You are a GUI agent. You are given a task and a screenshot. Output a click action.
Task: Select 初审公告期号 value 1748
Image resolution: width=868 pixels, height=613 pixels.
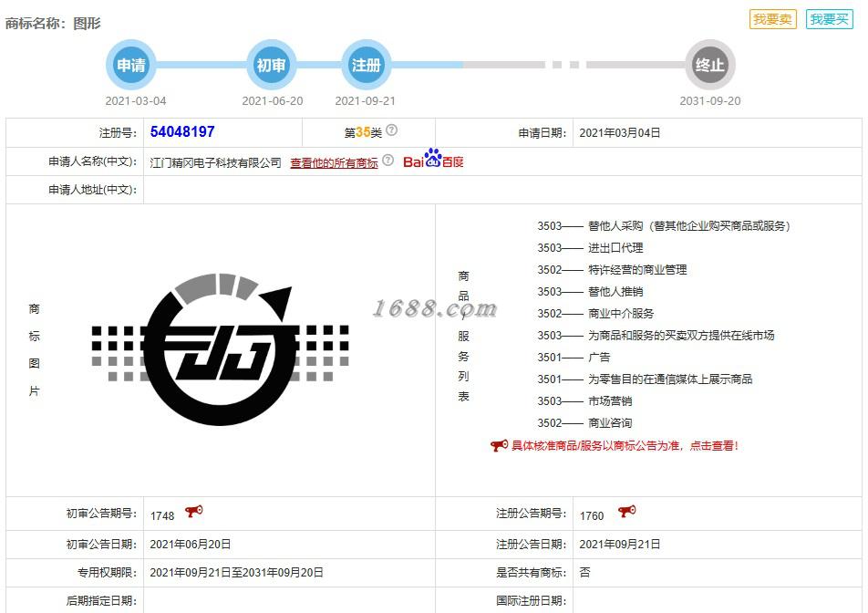(x=162, y=516)
